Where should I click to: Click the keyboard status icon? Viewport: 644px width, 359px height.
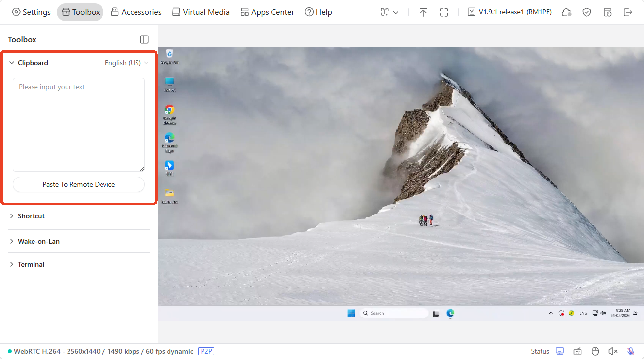pos(577,351)
